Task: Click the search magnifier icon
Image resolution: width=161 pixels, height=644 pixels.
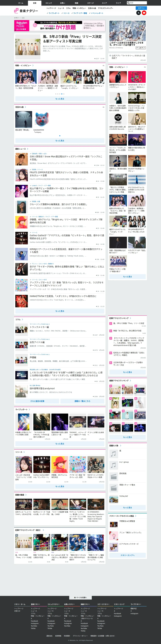Action: click(128, 3)
